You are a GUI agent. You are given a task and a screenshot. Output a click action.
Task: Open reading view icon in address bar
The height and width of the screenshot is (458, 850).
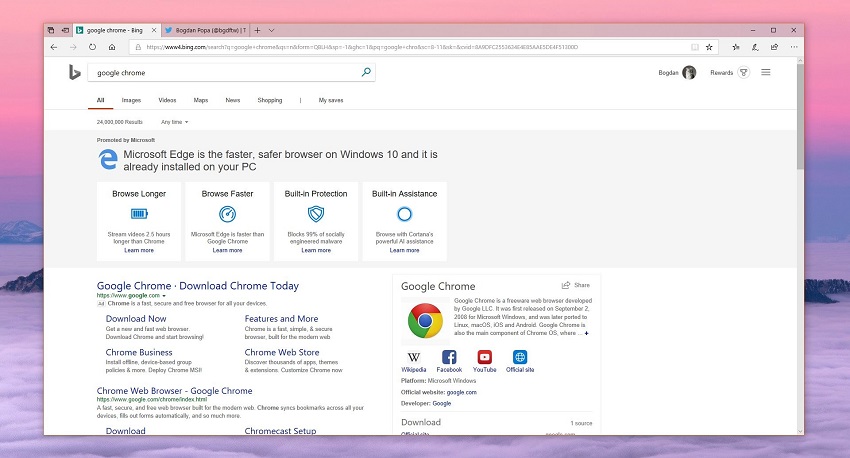pos(694,47)
